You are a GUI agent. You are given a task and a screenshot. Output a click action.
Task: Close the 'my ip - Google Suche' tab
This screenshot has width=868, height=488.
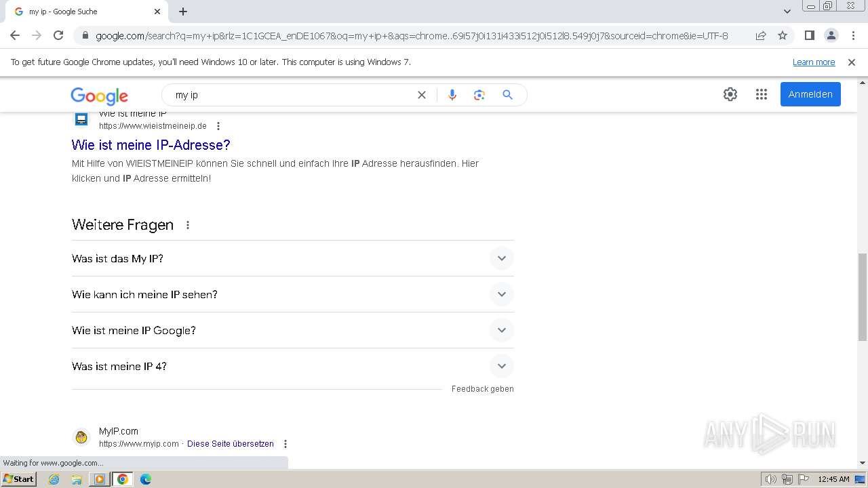pyautogui.click(x=157, y=12)
